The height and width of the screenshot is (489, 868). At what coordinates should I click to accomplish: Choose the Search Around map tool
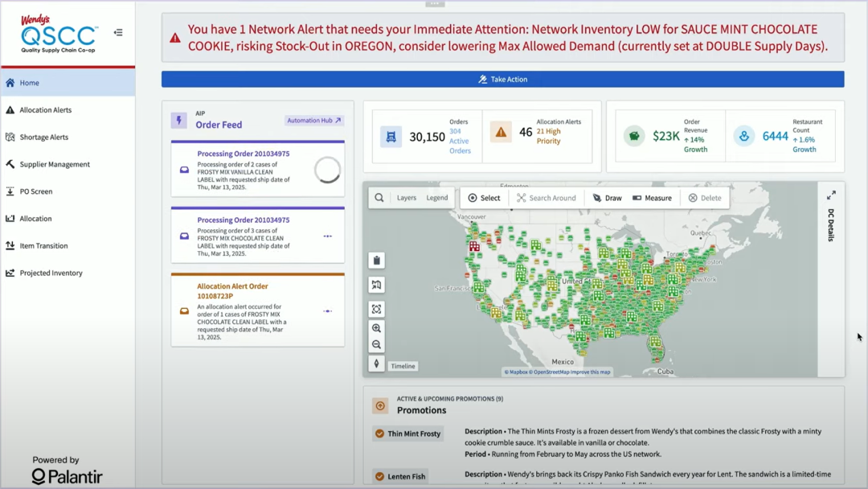click(x=547, y=198)
